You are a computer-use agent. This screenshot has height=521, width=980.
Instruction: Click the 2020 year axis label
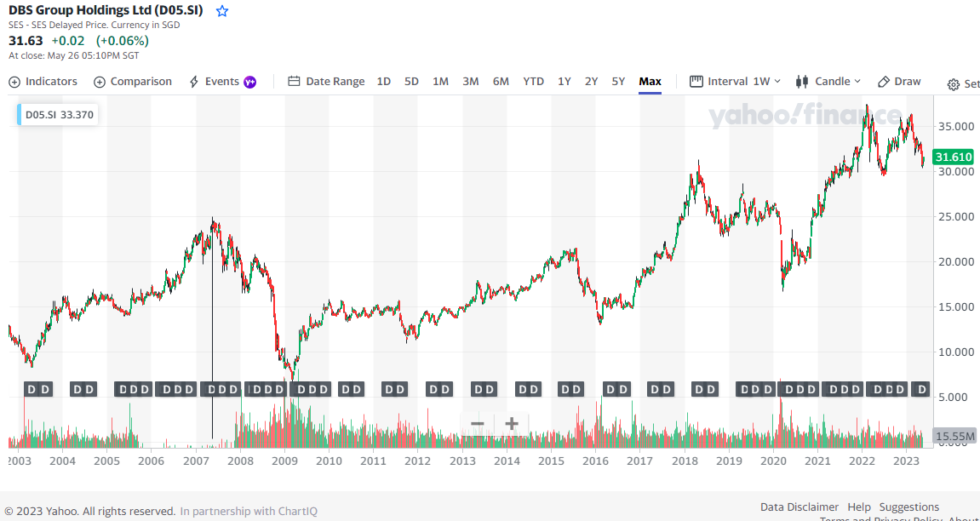[773, 461]
